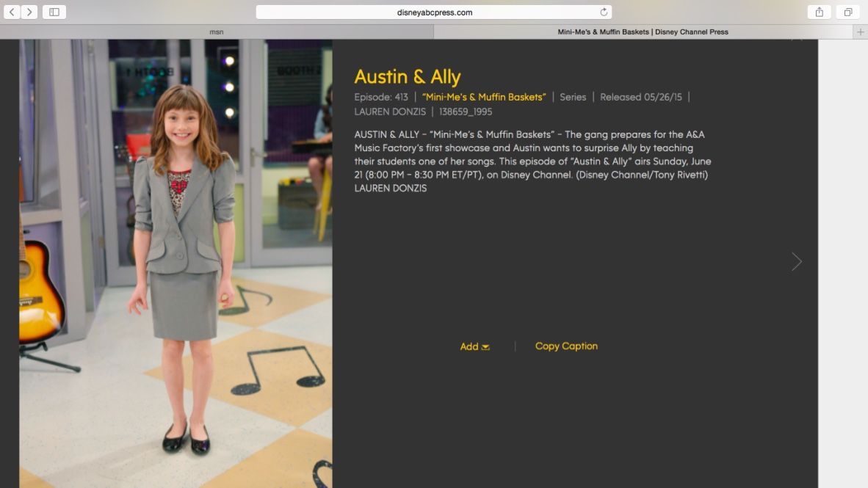
Task: Show all tabs overview icon
Action: pyautogui.click(x=847, y=12)
